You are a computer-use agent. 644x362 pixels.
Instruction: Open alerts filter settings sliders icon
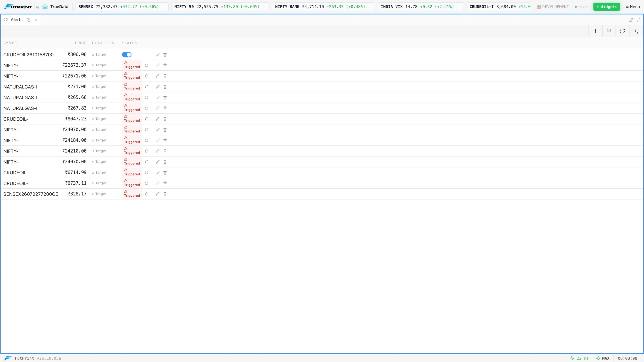[x=636, y=31]
